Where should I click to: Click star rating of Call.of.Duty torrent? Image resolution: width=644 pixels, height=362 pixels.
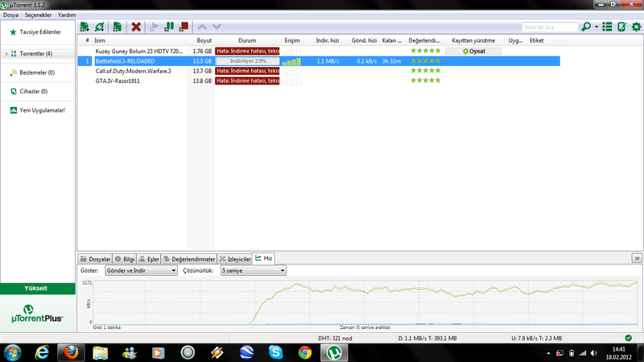pyautogui.click(x=426, y=71)
